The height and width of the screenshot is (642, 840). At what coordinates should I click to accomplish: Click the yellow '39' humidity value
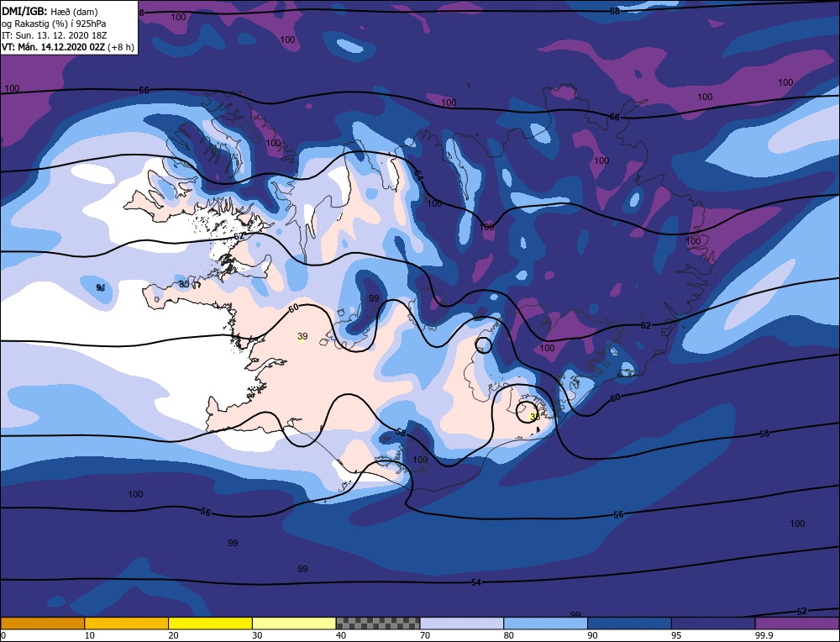click(x=302, y=336)
